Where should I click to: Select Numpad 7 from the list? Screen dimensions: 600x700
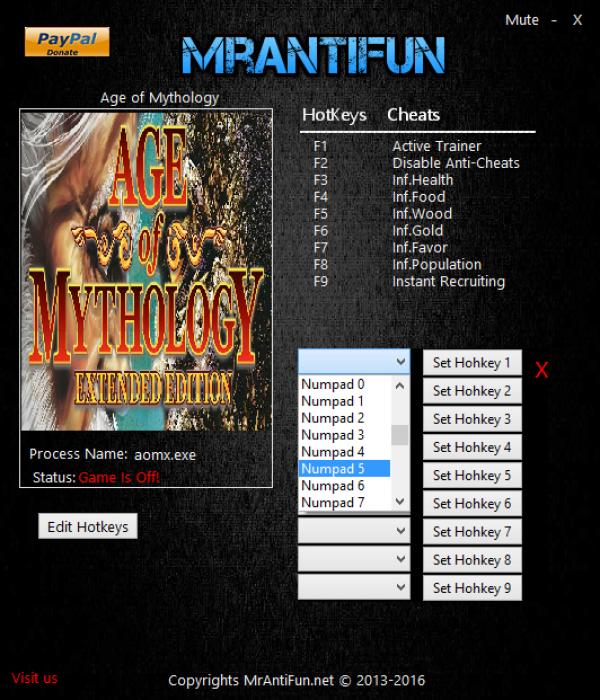pos(344,503)
